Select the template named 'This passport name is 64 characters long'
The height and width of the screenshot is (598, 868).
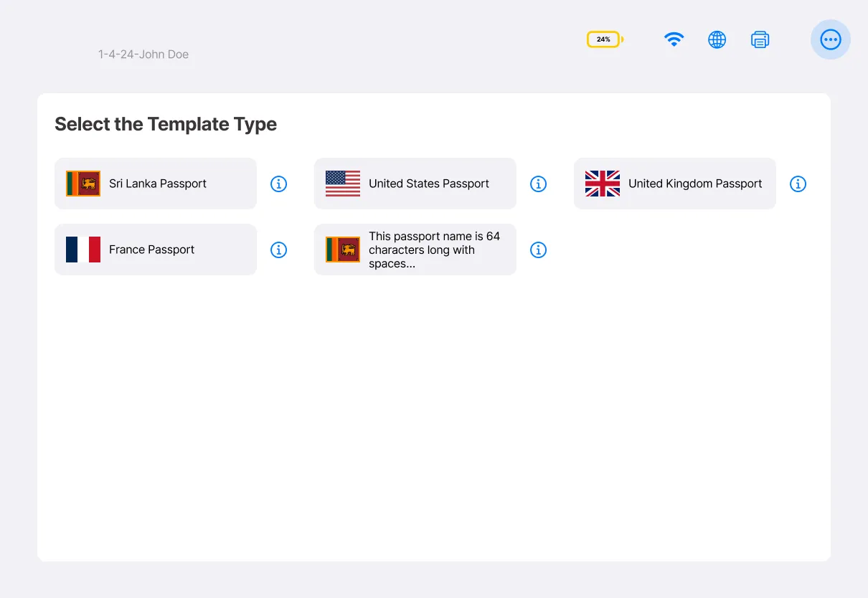[415, 250]
